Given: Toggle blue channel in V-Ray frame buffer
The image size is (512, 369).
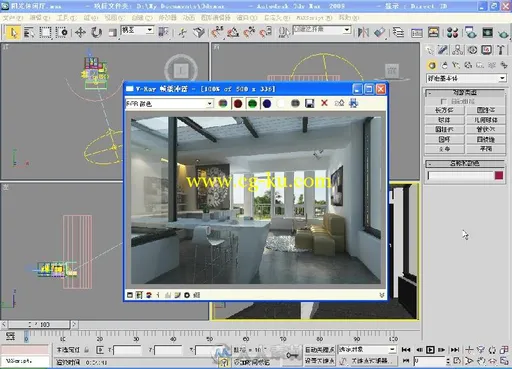Looking at the screenshot, I should 267,104.
